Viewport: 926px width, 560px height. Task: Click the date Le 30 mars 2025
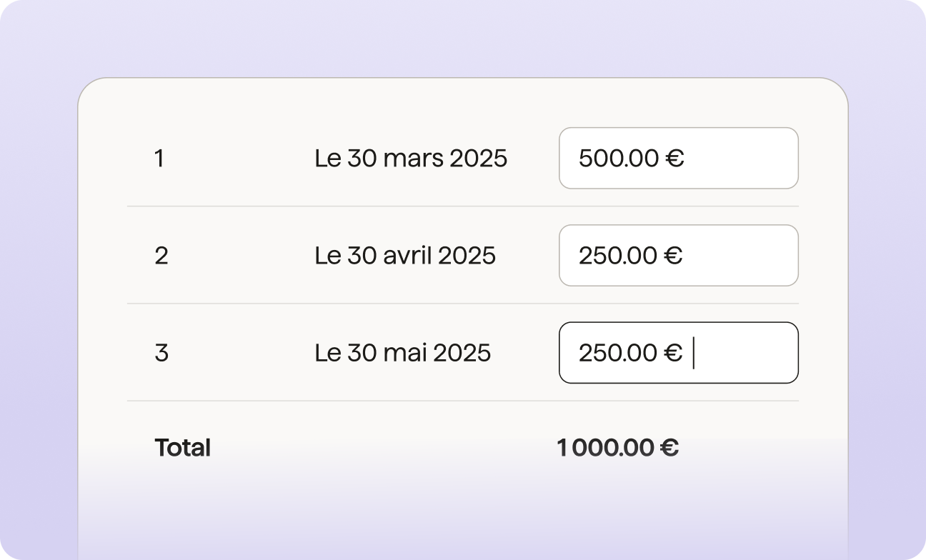[x=411, y=158]
